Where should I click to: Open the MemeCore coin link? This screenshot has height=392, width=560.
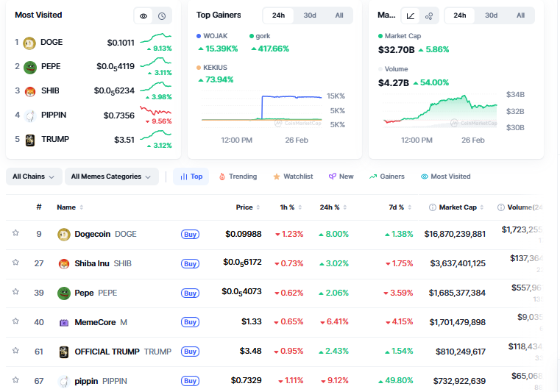[94, 322]
